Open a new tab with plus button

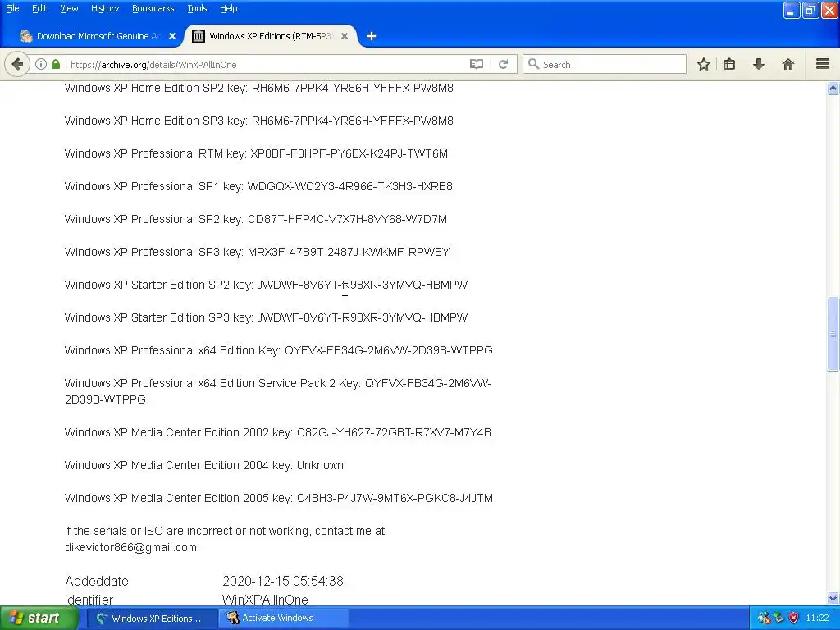click(372, 36)
